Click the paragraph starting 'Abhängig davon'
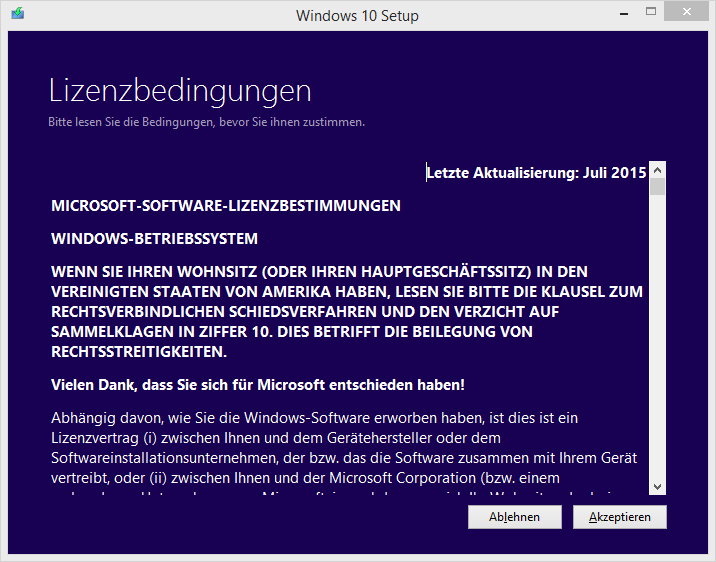Screen dimensions: 716x562 pyautogui.click(x=344, y=452)
